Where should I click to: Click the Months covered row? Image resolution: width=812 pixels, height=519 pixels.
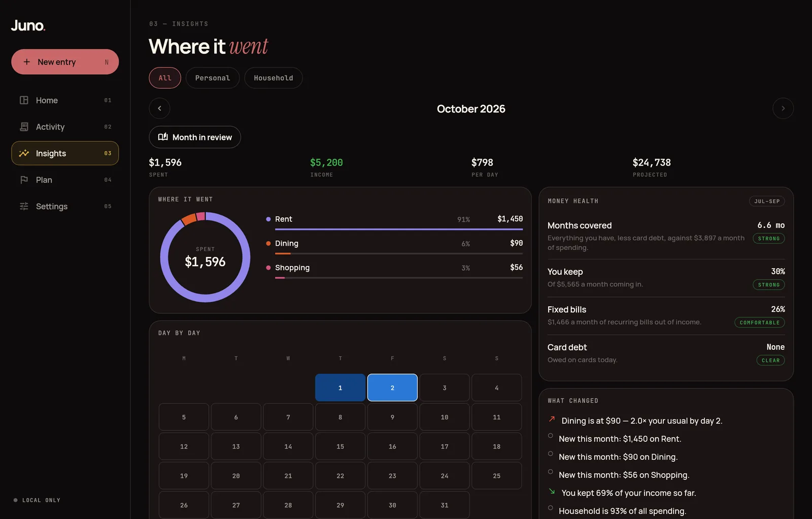pos(666,236)
